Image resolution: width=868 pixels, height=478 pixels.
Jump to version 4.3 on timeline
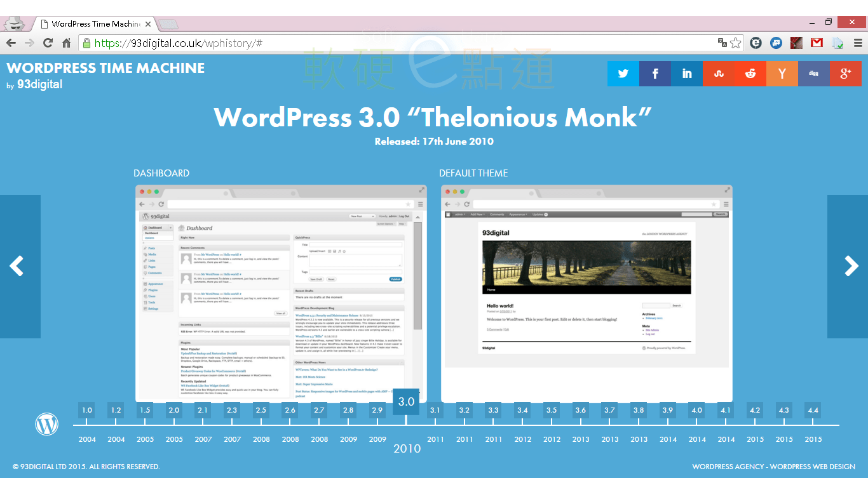pos(784,410)
